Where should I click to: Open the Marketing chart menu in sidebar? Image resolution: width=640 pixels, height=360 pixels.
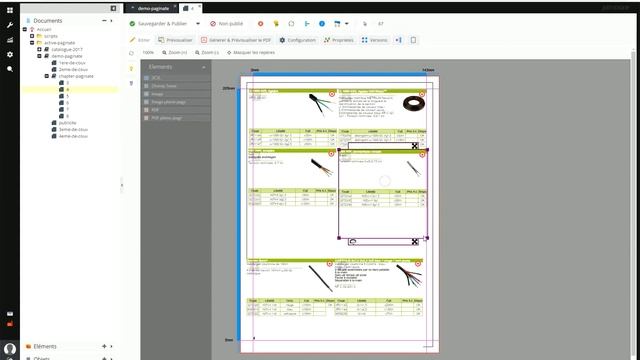[10, 40]
